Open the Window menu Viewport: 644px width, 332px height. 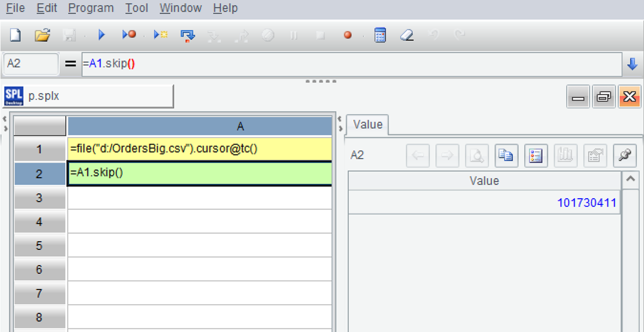click(x=181, y=8)
